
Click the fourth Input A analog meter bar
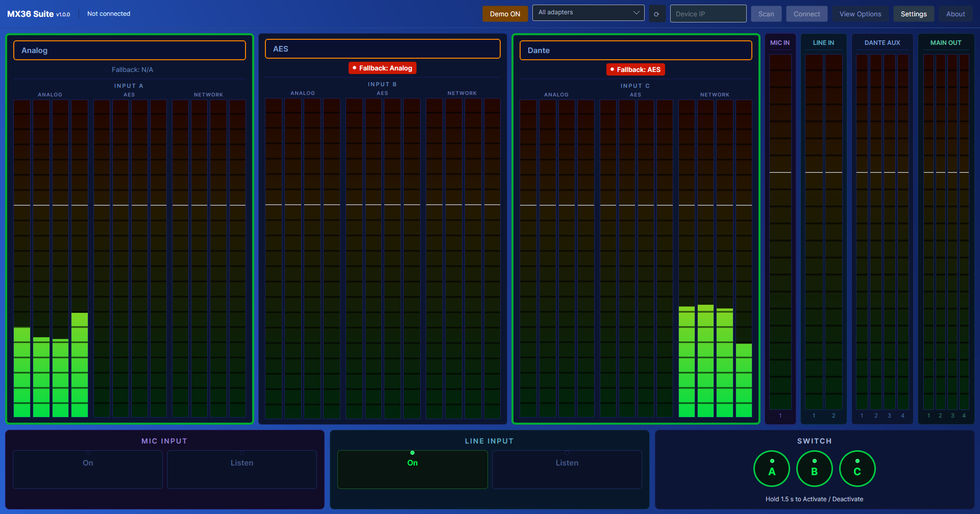[80, 258]
